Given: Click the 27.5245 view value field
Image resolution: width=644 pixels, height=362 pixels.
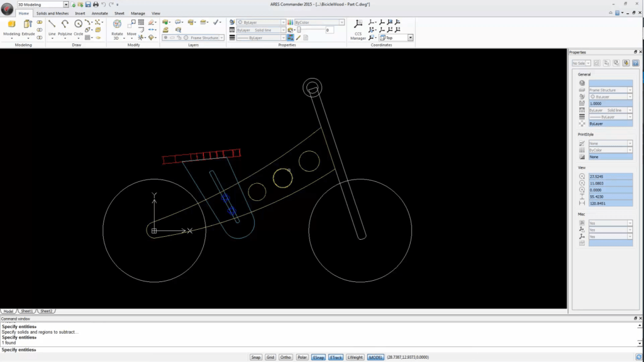Looking at the screenshot, I should click(610, 177).
